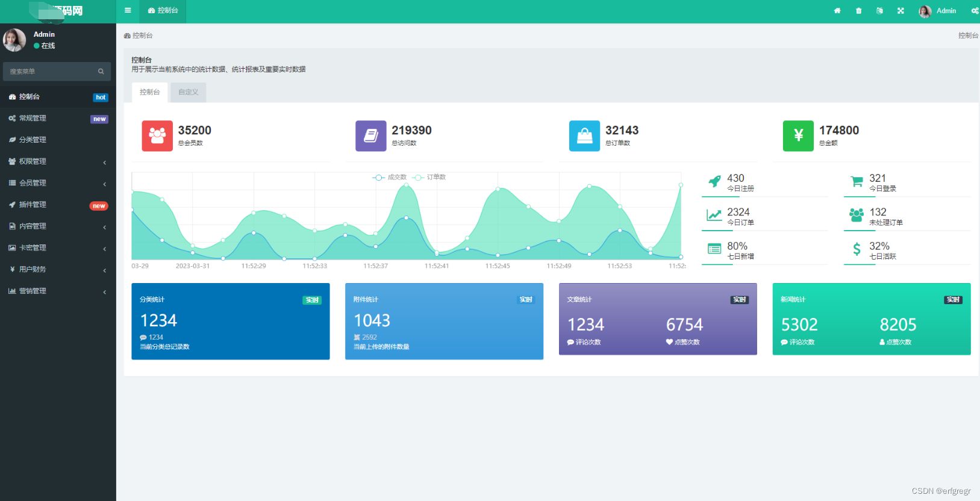Go to home via the house icon
The height and width of the screenshot is (501, 980).
click(x=837, y=11)
